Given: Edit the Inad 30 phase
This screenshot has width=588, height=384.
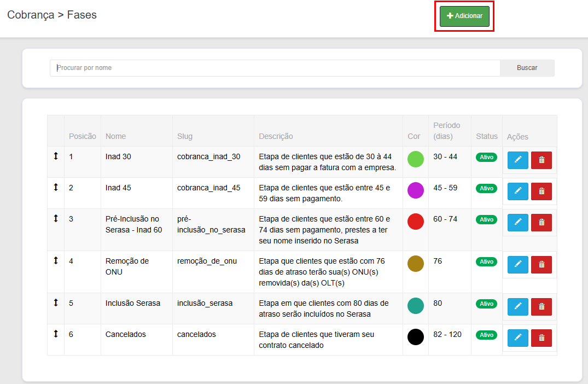Looking at the screenshot, I should pos(517,160).
